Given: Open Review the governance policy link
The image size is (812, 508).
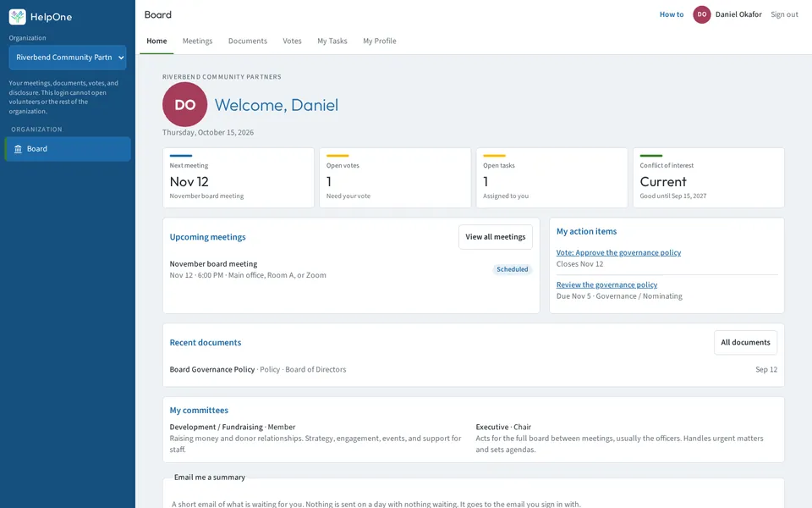Looking at the screenshot, I should (606, 285).
